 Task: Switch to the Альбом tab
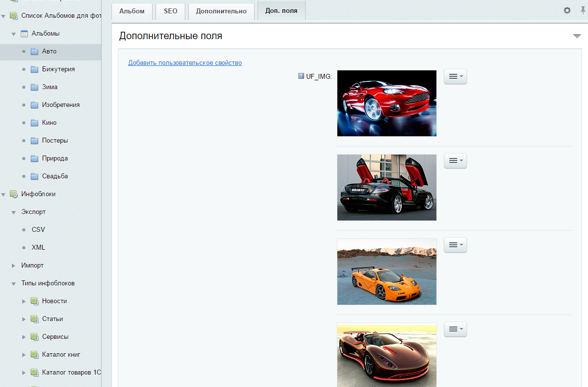(x=132, y=11)
